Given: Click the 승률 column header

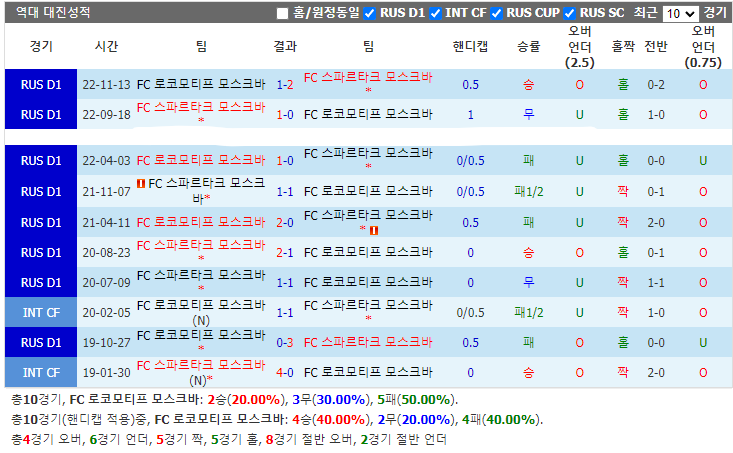Looking at the screenshot, I should 529,46.
